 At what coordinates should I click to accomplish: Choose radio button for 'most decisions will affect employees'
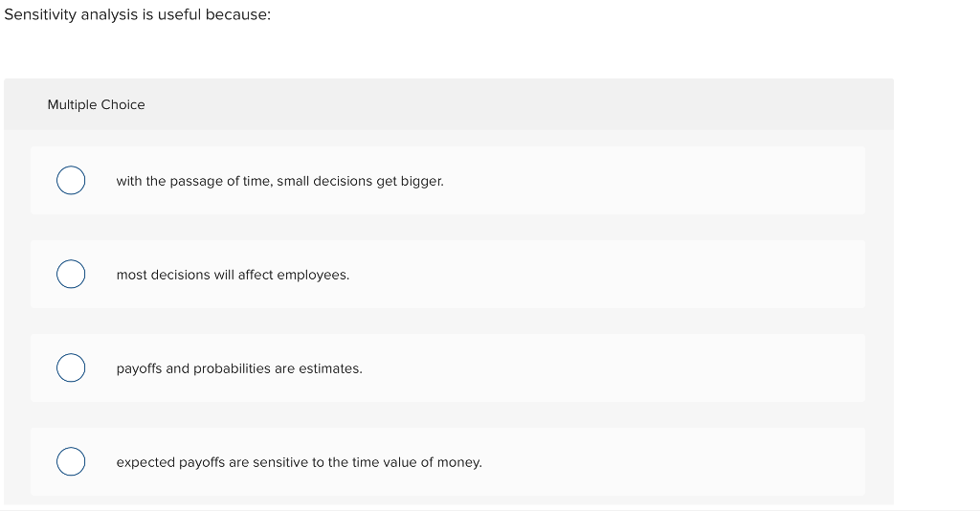(71, 274)
